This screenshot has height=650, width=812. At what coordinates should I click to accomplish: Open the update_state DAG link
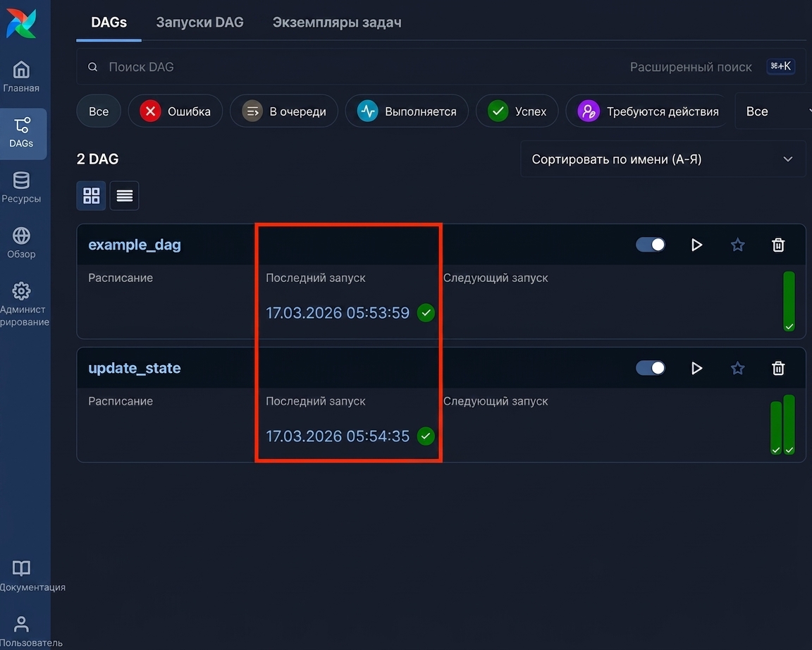(135, 368)
